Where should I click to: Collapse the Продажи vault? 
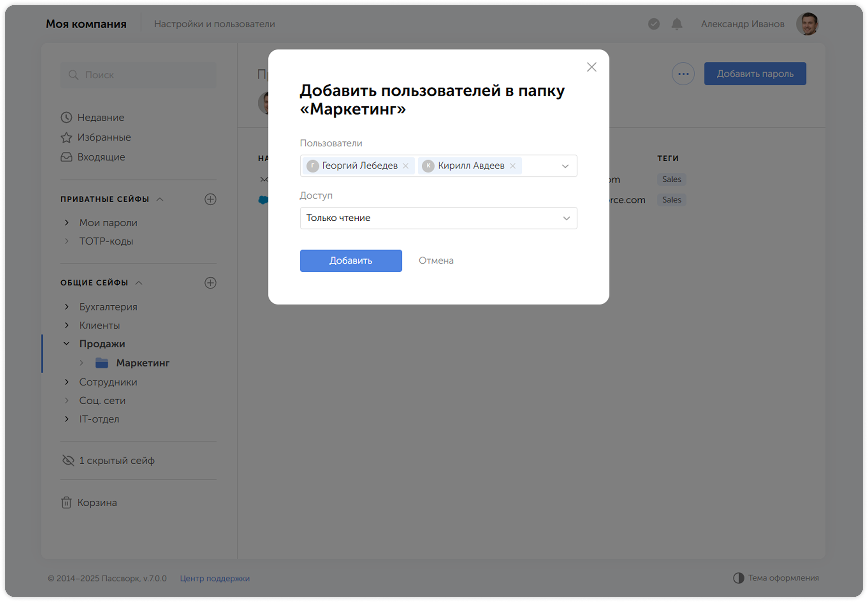(x=67, y=344)
